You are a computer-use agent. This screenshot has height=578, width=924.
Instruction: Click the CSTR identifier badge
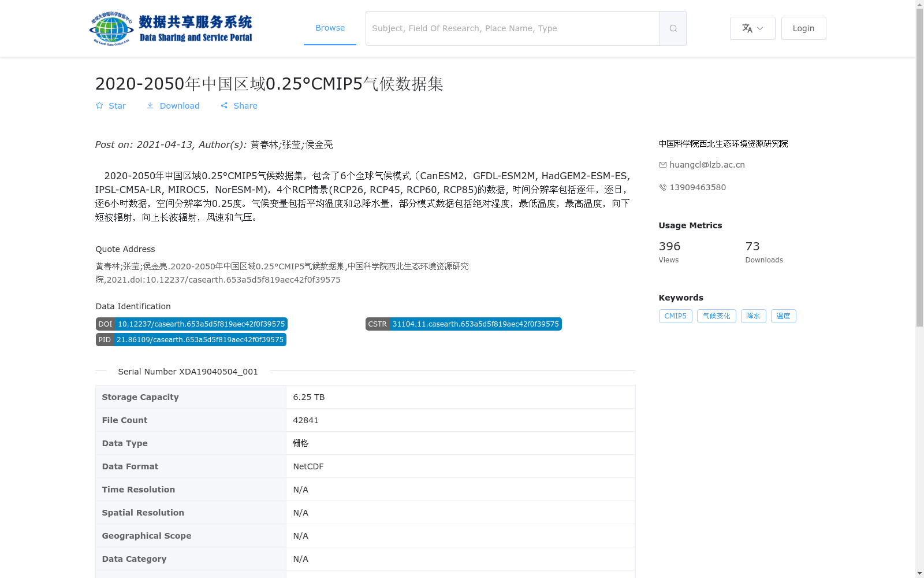pyautogui.click(x=464, y=324)
